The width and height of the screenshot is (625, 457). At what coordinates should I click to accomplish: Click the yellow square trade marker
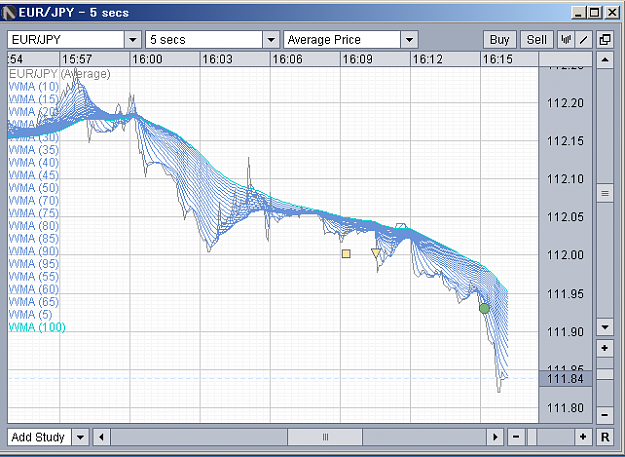pos(346,253)
